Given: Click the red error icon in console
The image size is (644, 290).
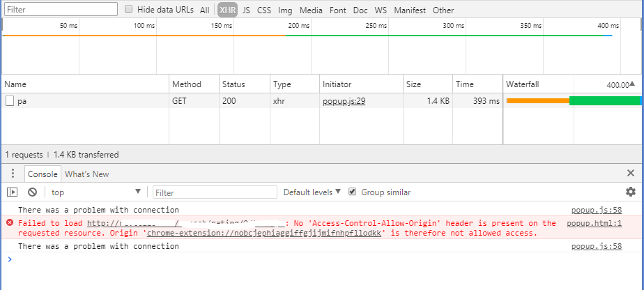Looking at the screenshot, I should [10, 222].
